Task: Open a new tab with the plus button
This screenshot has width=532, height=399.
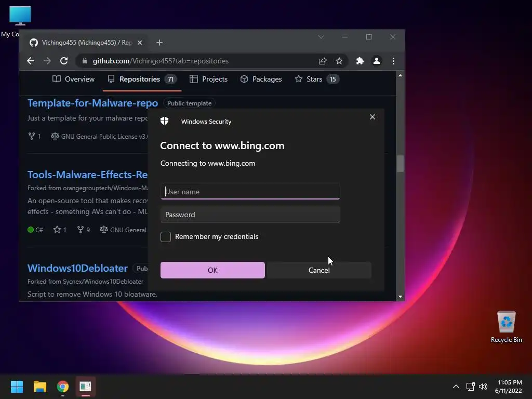Action: click(x=159, y=43)
